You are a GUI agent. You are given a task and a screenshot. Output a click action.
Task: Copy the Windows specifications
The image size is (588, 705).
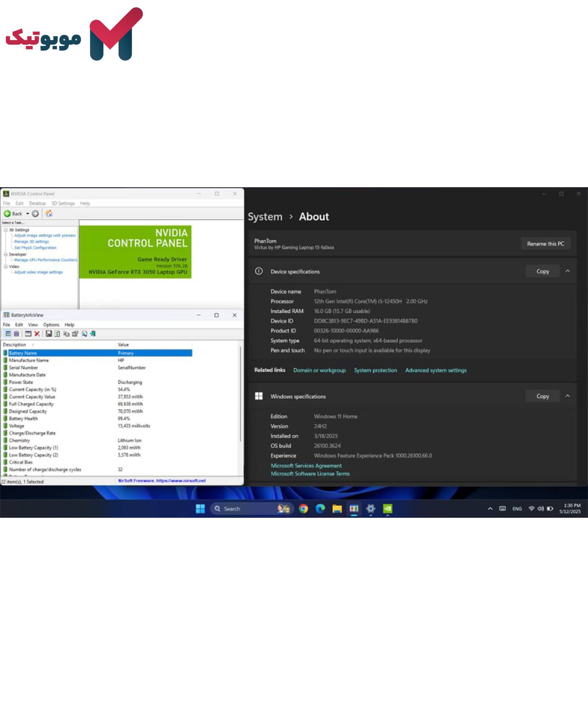542,396
